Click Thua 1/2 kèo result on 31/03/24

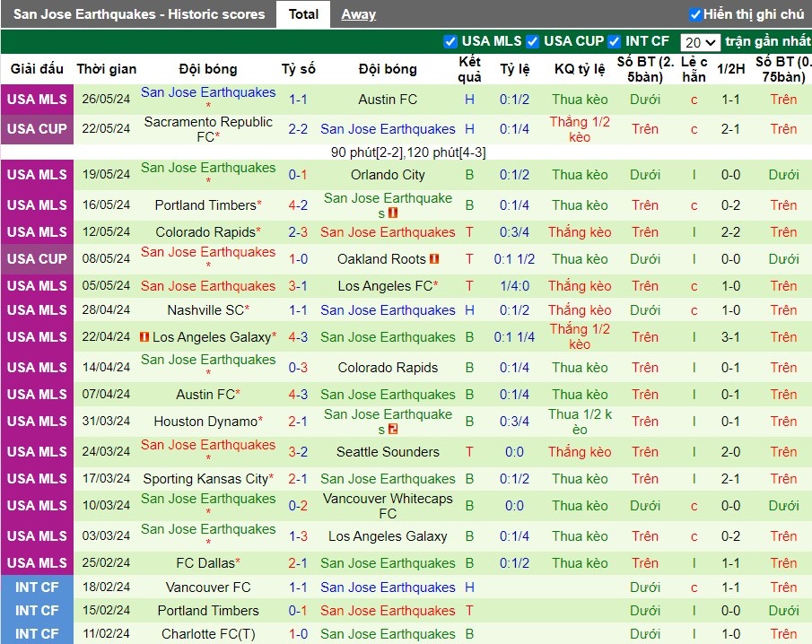580,422
